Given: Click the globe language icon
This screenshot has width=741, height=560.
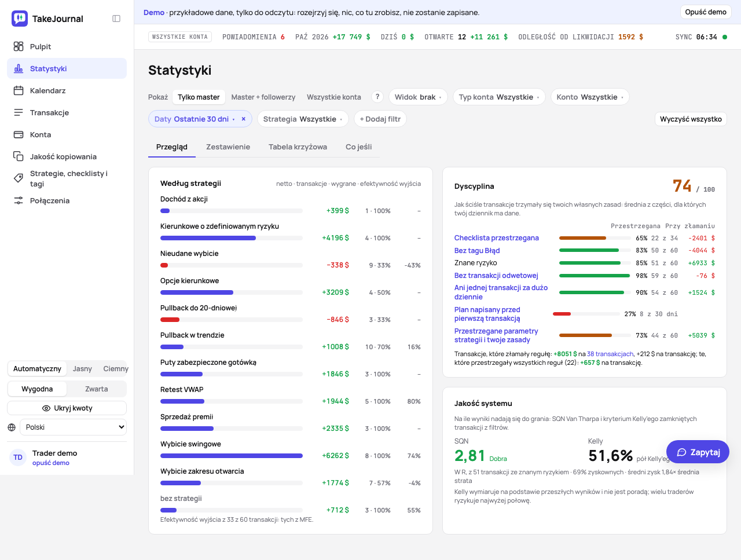Looking at the screenshot, I should click(x=12, y=427).
